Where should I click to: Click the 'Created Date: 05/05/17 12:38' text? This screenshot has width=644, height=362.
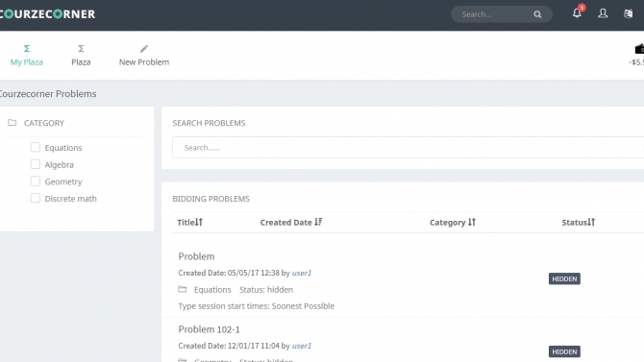(x=229, y=273)
